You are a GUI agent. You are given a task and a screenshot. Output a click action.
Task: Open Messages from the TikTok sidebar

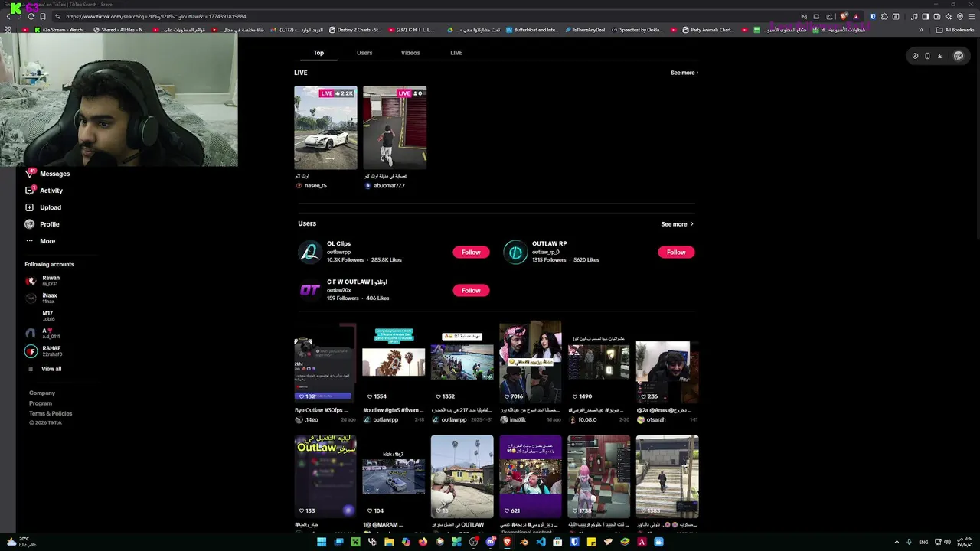[47, 174]
